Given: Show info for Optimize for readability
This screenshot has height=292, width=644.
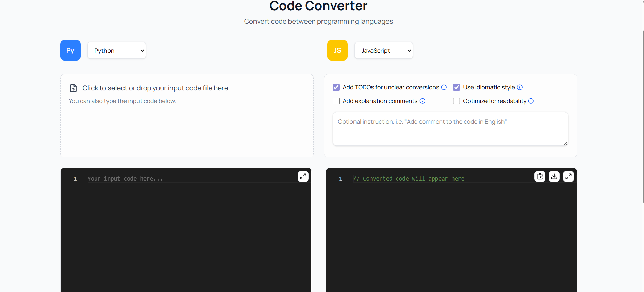Looking at the screenshot, I should click(531, 101).
